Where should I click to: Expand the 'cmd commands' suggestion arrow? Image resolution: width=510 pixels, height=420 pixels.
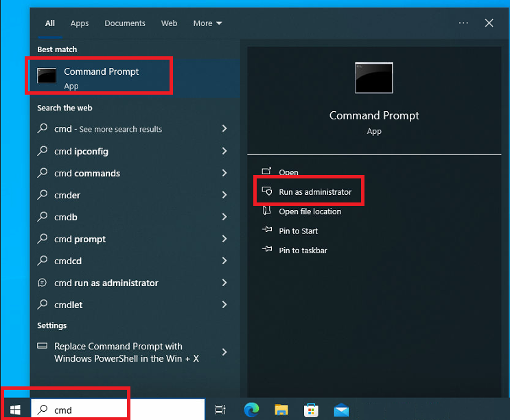(x=224, y=173)
